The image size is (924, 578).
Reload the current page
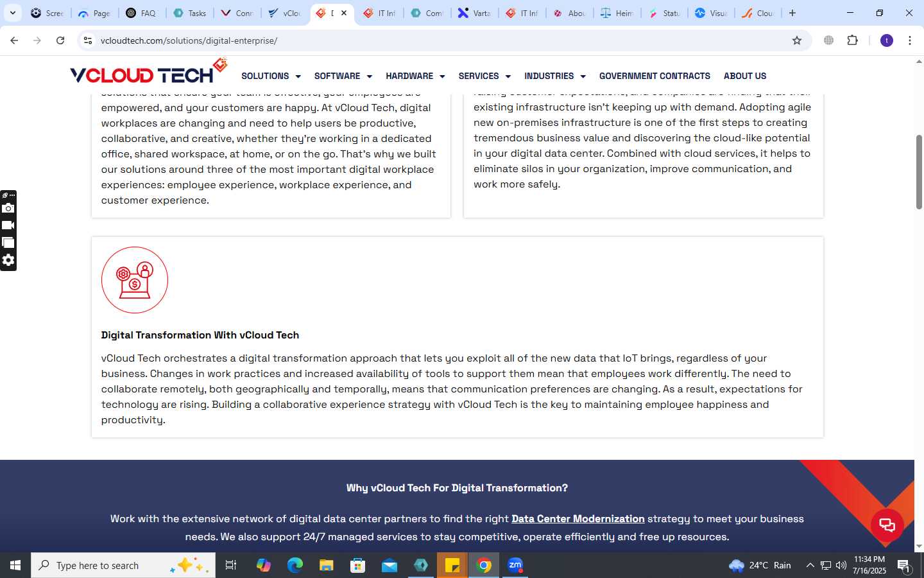pyautogui.click(x=60, y=40)
